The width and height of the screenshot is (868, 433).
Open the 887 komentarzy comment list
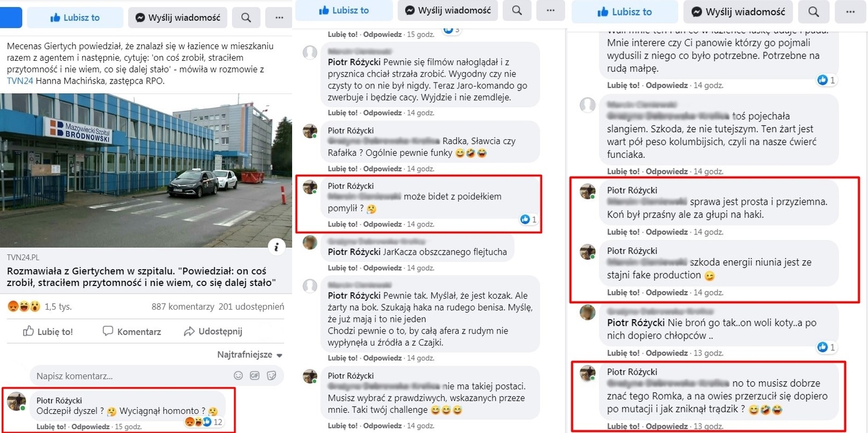pos(183,306)
